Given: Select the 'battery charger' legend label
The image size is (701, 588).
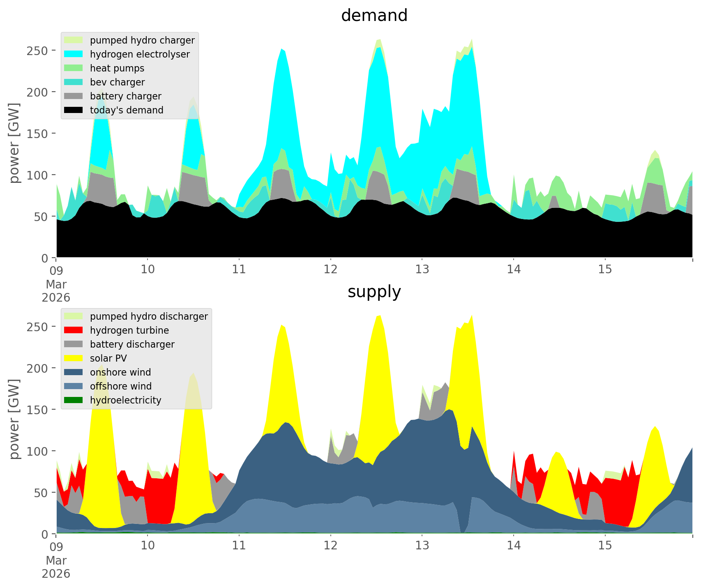Looking at the screenshot, I should 125,96.
